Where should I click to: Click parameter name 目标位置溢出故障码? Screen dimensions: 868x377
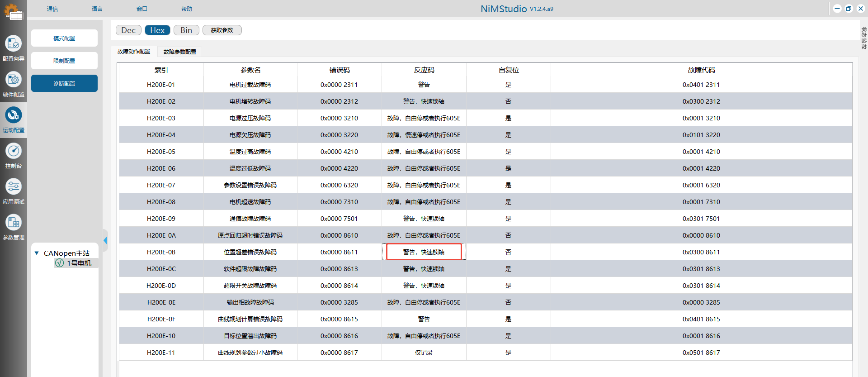pos(250,336)
